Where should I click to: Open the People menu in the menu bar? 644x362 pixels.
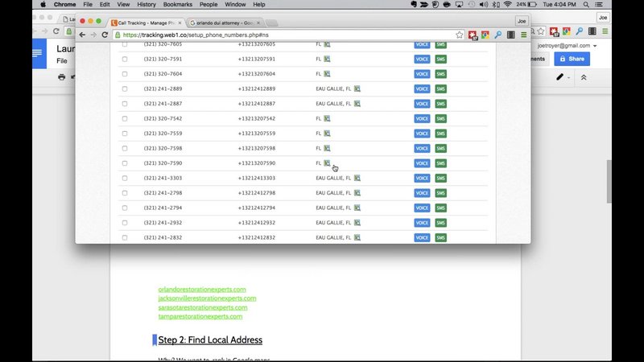[x=208, y=5]
